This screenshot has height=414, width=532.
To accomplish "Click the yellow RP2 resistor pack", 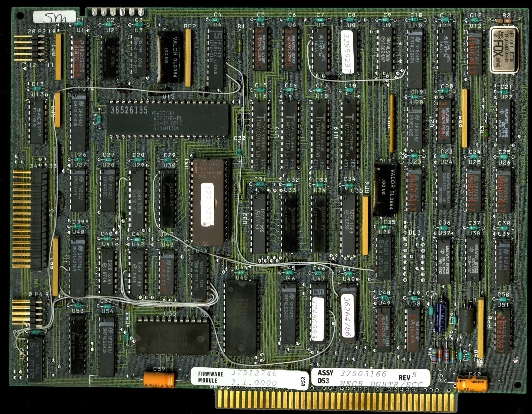I will point(188,57).
